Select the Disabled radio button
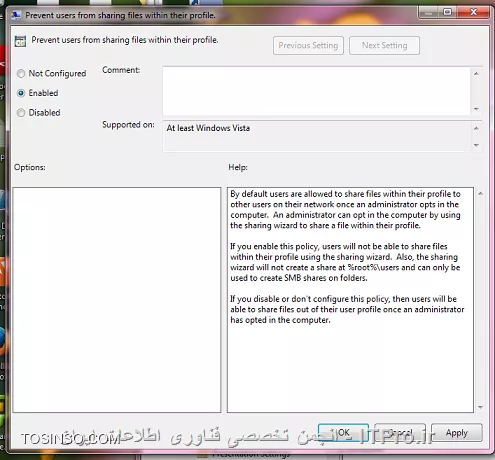 click(x=21, y=113)
